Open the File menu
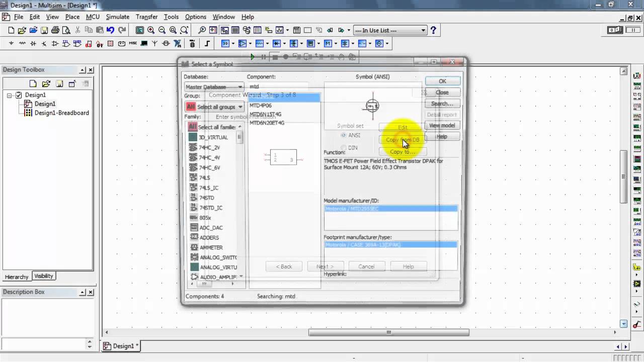 point(19,17)
